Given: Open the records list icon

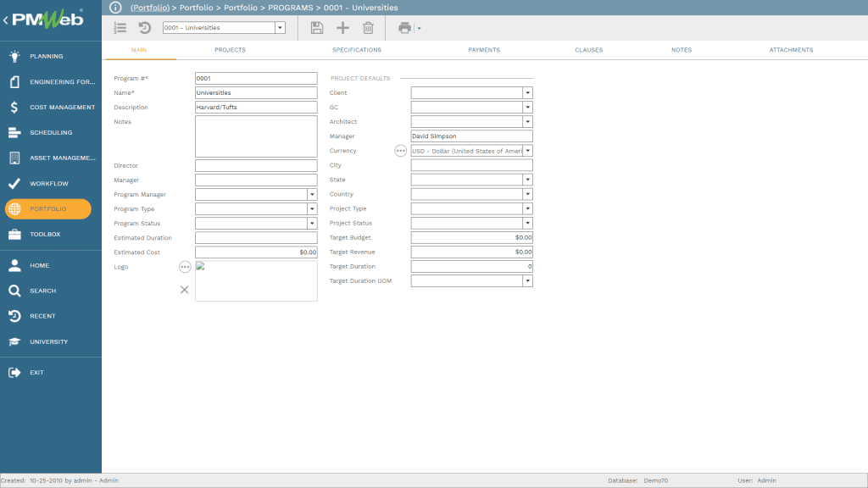Looking at the screenshot, I should tap(120, 27).
